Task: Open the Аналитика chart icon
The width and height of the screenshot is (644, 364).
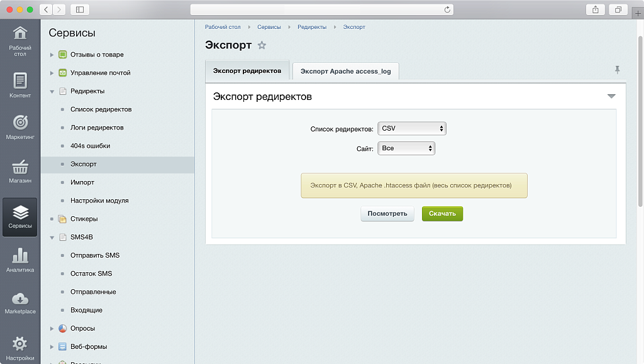Action: pos(20,260)
